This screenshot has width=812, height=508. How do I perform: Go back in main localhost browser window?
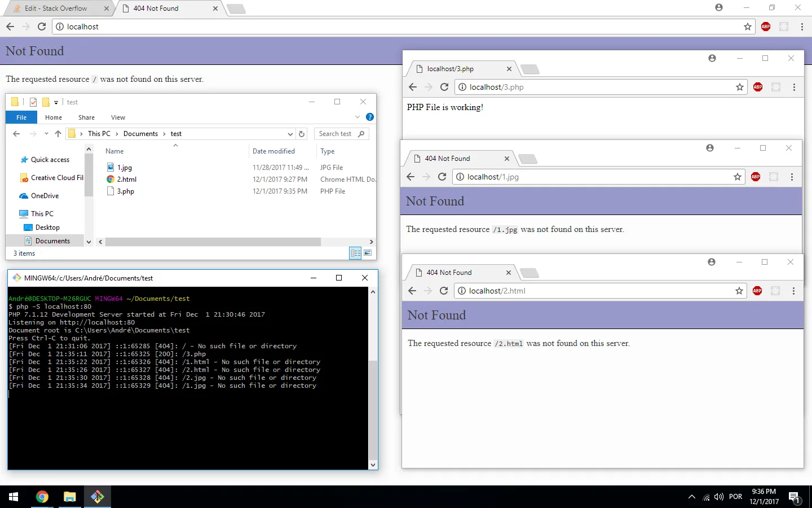point(10,27)
